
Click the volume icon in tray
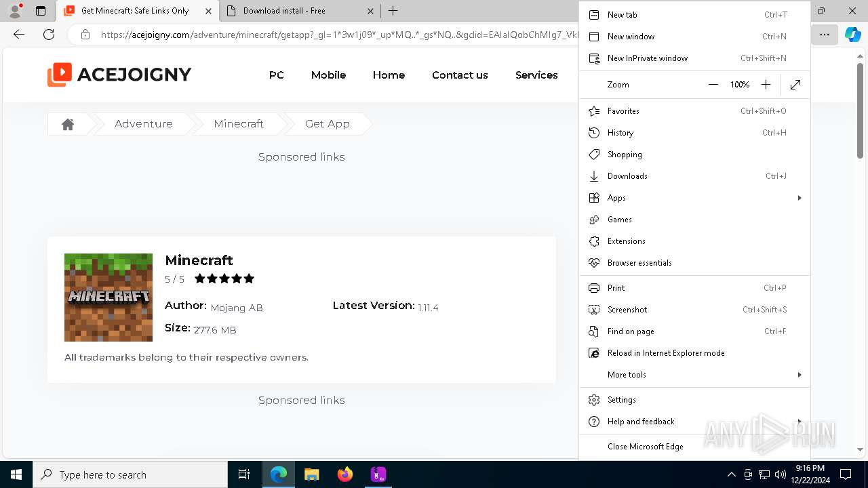(781, 474)
